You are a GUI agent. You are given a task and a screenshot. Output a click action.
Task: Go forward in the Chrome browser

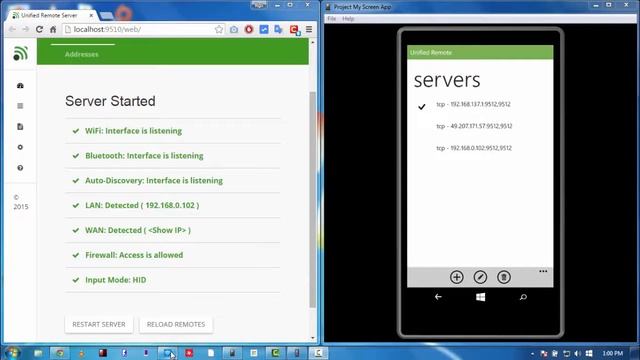point(25,29)
